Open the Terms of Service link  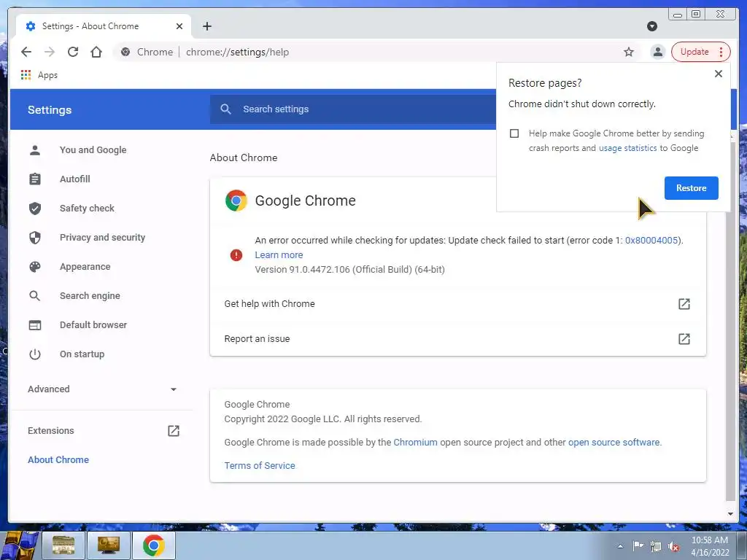pos(260,465)
